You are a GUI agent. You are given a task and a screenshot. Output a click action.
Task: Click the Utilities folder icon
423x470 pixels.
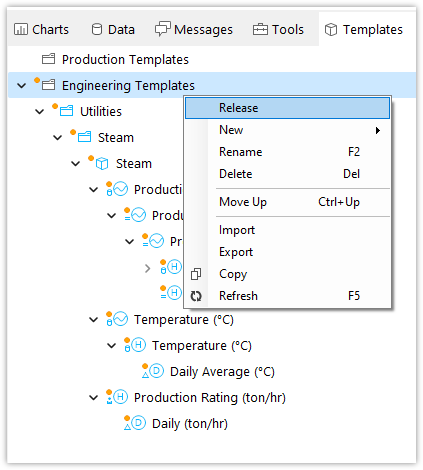pyautogui.click(x=66, y=111)
